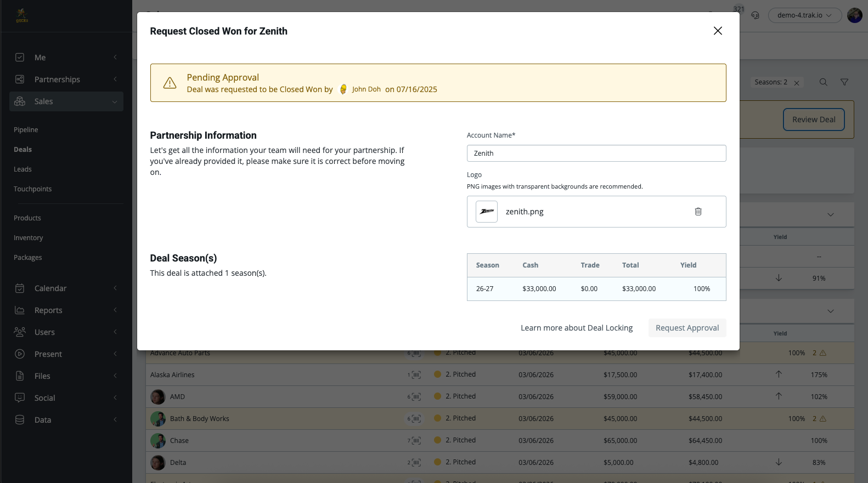Screen dimensions: 868x483
Task: Close the Request Closed Won dialog
Action: coord(718,31)
